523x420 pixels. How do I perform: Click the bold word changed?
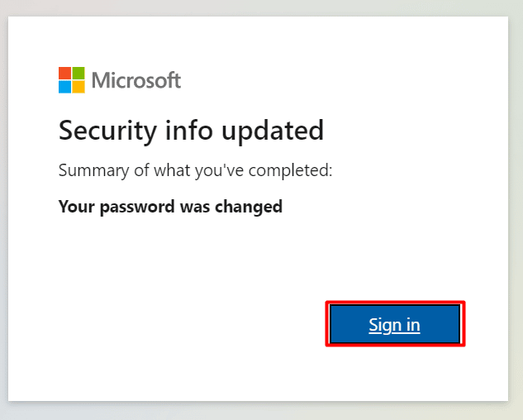[x=249, y=207]
